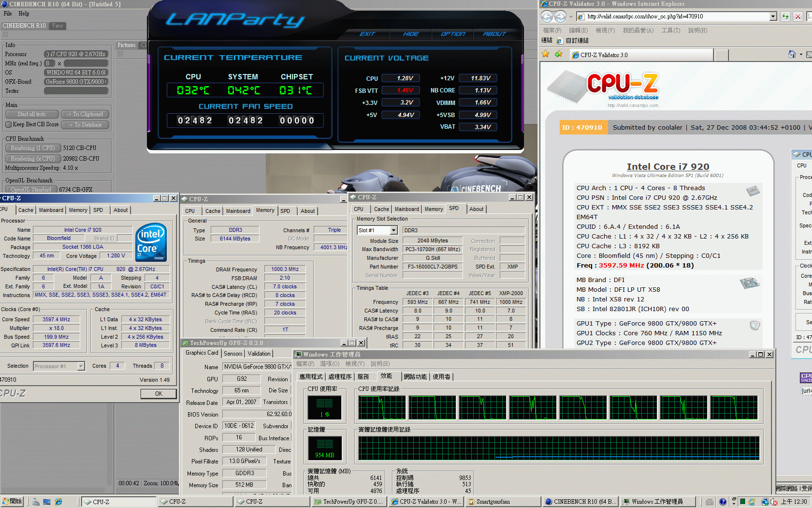Click Start all tests in CINEBENCH
Viewport: 812px width, 508px height.
32,114
